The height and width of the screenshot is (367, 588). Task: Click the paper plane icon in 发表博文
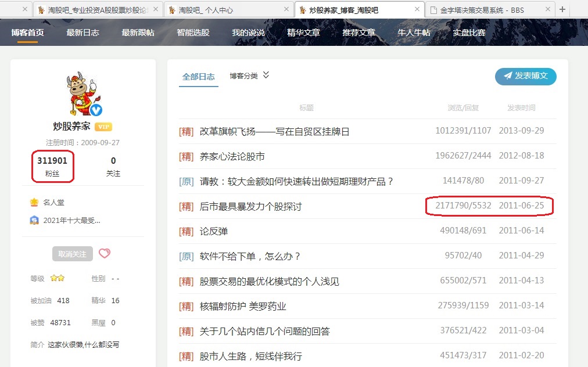pos(508,75)
